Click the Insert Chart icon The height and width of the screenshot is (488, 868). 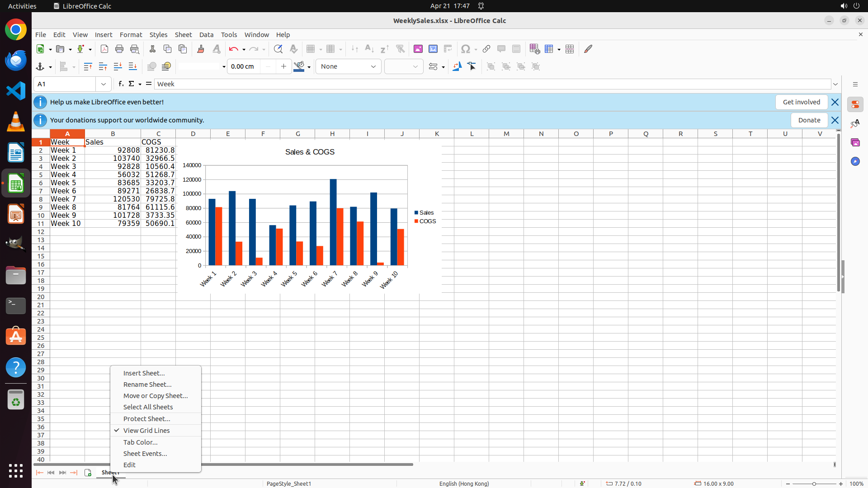click(433, 49)
